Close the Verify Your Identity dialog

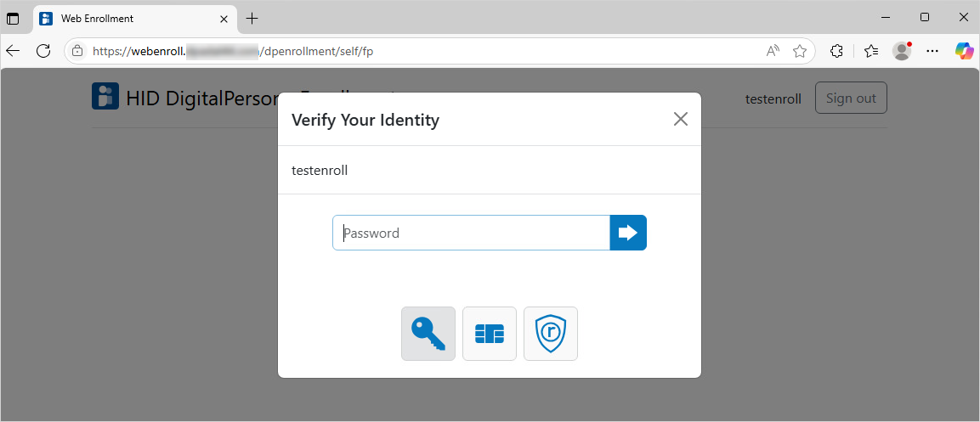pos(680,119)
